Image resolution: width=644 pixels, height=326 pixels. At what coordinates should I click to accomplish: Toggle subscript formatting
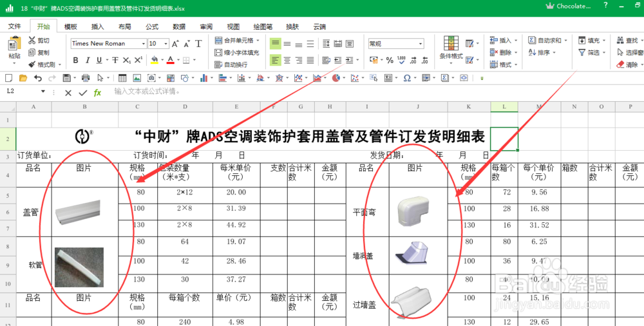tap(127, 61)
